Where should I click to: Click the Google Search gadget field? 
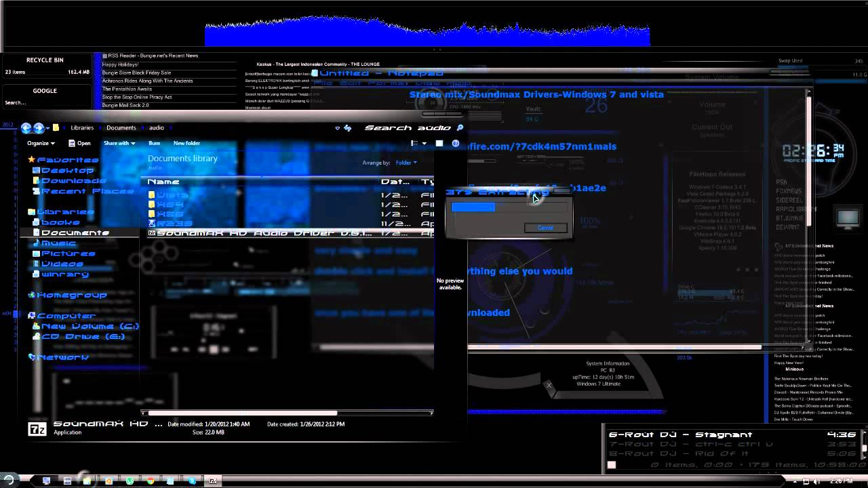click(45, 103)
